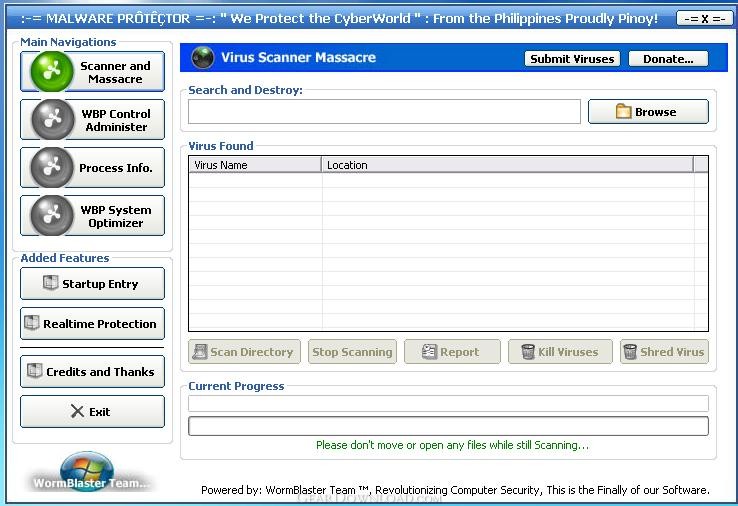Submit Viruses to the team

tap(572, 59)
